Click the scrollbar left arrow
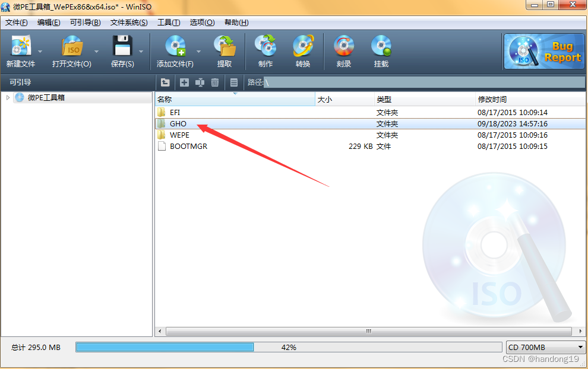The width and height of the screenshot is (588, 369). 160,331
